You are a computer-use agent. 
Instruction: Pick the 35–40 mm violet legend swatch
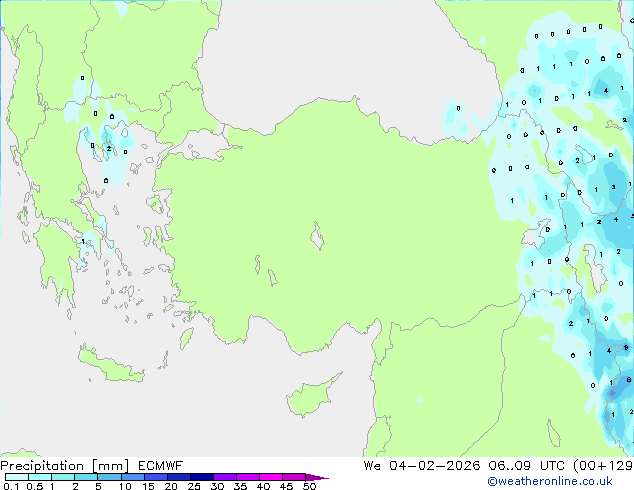(x=248, y=477)
